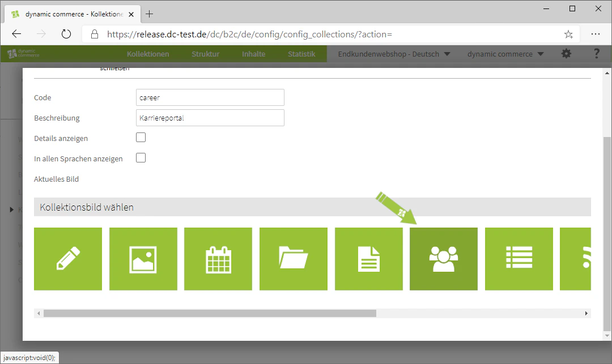Click into the Code input field

tap(210, 97)
